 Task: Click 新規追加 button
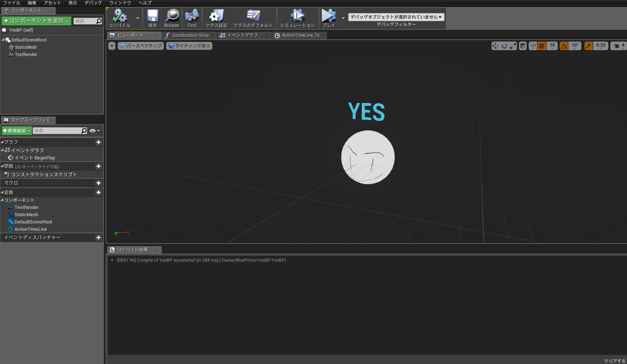pos(17,131)
